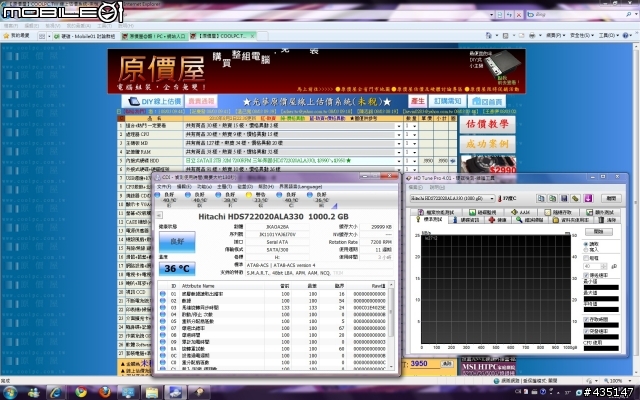Viewport: 640px width, 400px height.
Task: Click IE help question-mark icon
Action: click(625, 36)
